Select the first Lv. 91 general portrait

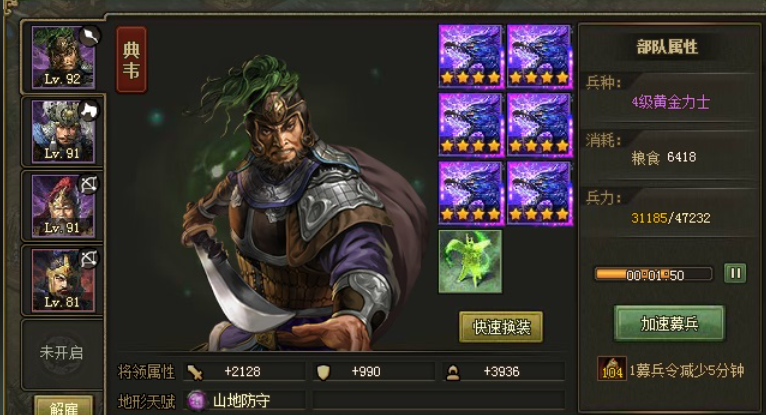(63, 131)
